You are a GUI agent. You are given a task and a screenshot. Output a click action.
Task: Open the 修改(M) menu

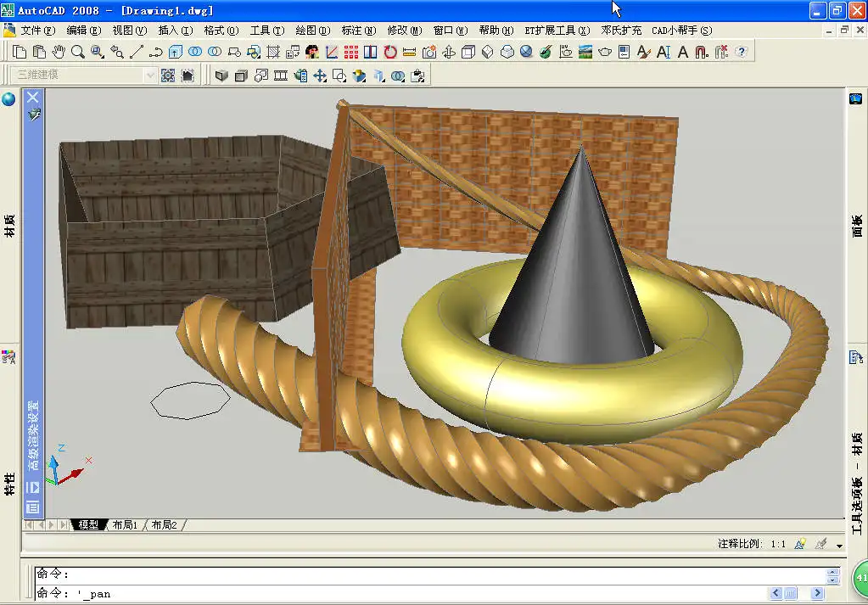click(405, 31)
